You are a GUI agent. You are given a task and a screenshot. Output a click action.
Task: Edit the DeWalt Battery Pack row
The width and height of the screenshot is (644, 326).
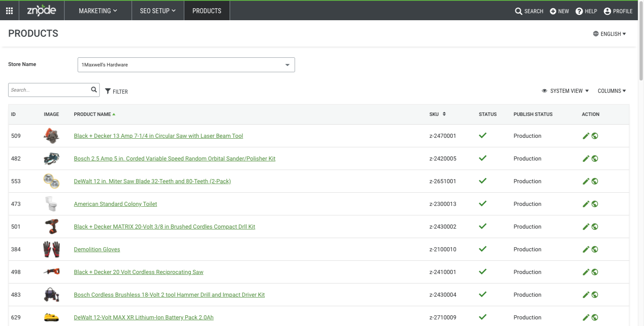[586, 317]
